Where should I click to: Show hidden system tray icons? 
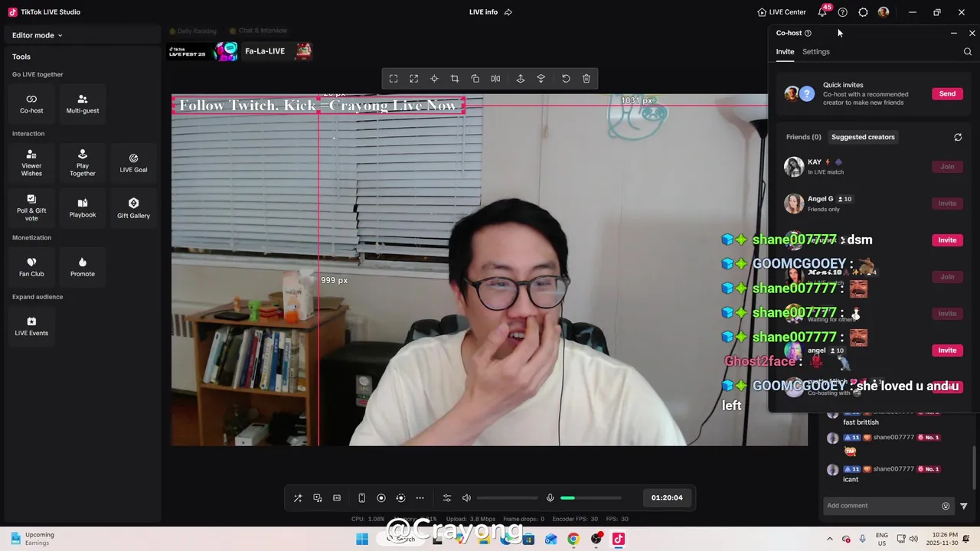(829, 539)
